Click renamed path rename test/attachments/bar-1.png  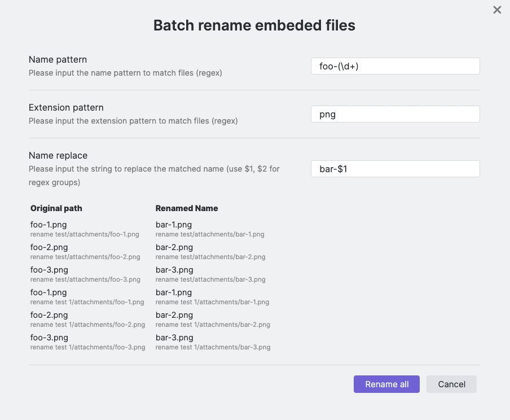tap(210, 234)
